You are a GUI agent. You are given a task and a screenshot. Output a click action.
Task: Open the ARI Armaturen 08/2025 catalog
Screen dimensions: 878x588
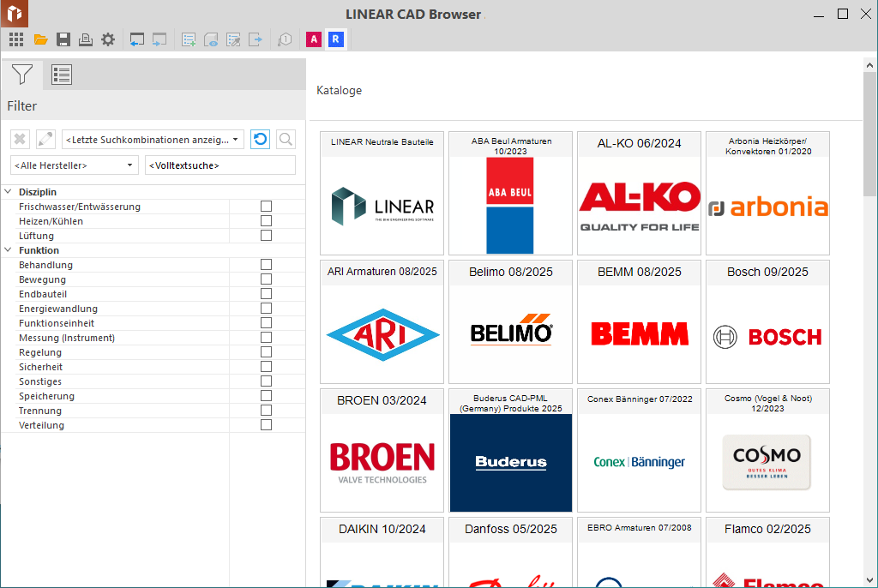(x=382, y=321)
